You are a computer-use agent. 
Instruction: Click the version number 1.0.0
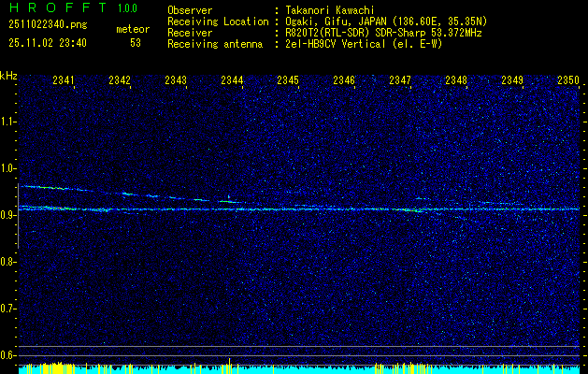[127, 7]
